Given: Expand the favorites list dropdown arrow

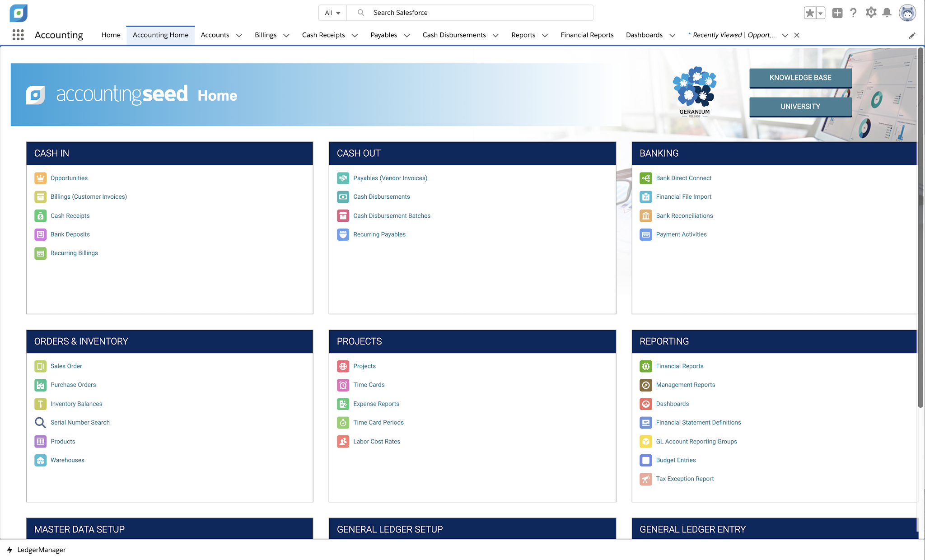Looking at the screenshot, I should [820, 13].
